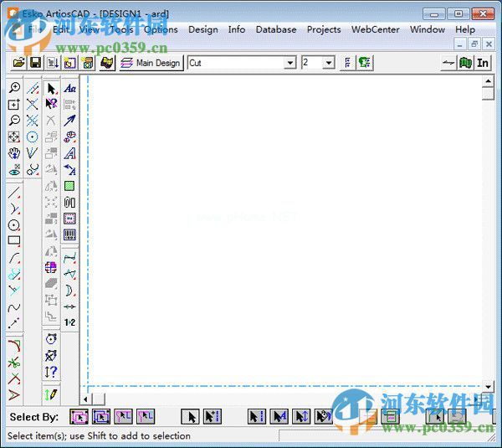Click horizontal scrollbar left arrow
The height and width of the screenshot is (448, 502).
(x=85, y=399)
